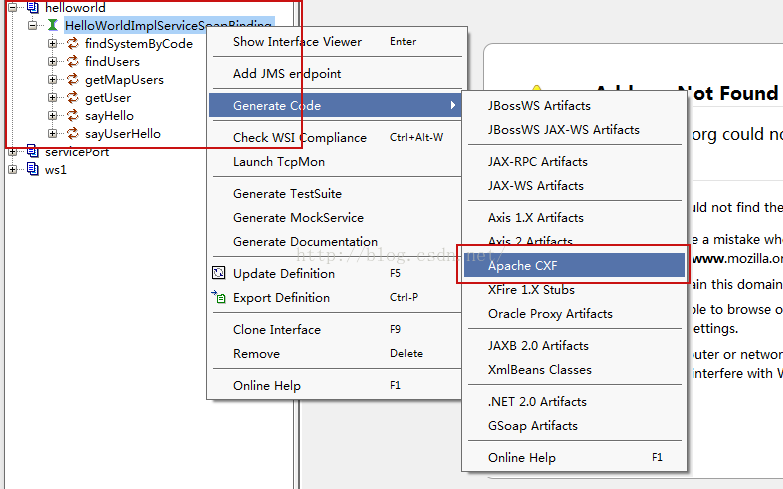Screen dimensions: 783x489
Task: Click the operation icon beside findUsers
Action: (73, 61)
